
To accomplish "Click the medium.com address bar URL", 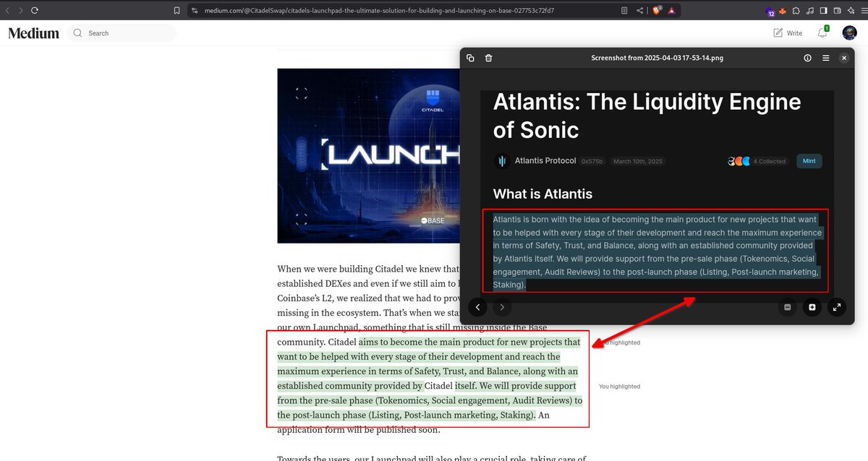I will 379,10.
